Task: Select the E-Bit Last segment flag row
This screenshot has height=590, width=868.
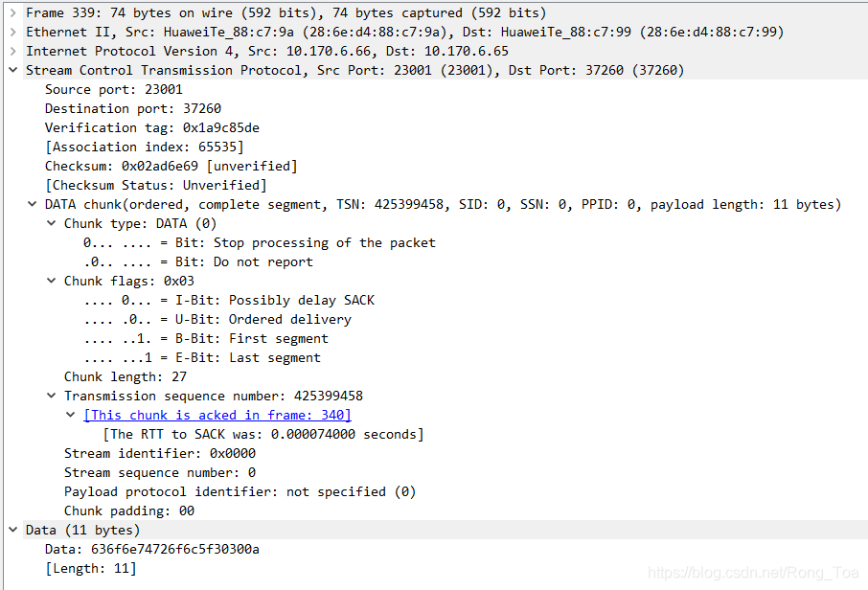Action: [230, 357]
